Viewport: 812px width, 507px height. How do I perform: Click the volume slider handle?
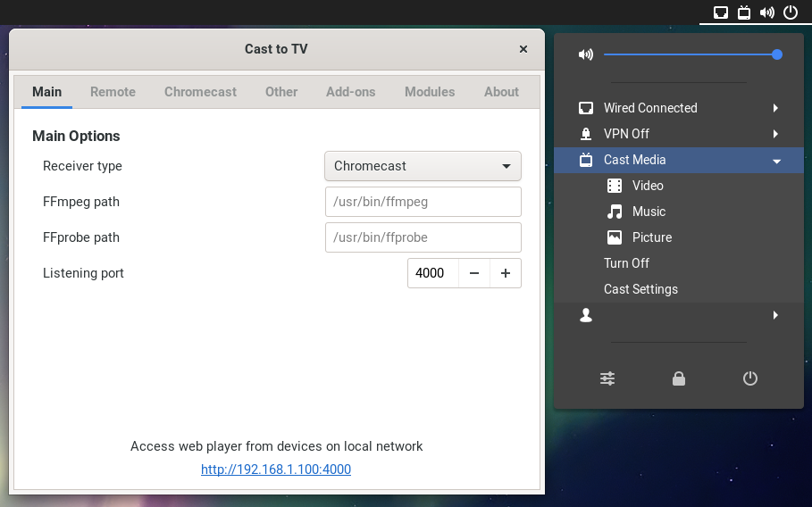click(x=777, y=54)
